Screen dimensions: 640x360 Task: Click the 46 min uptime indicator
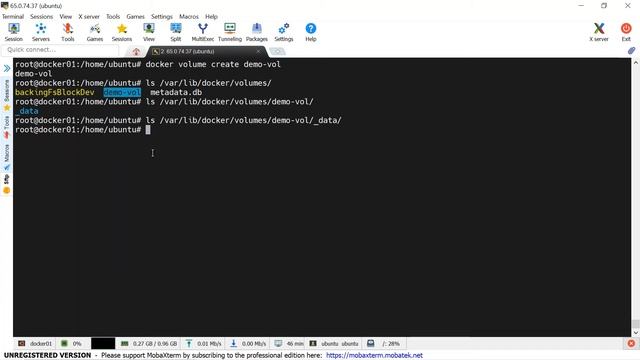pyautogui.click(x=289, y=344)
